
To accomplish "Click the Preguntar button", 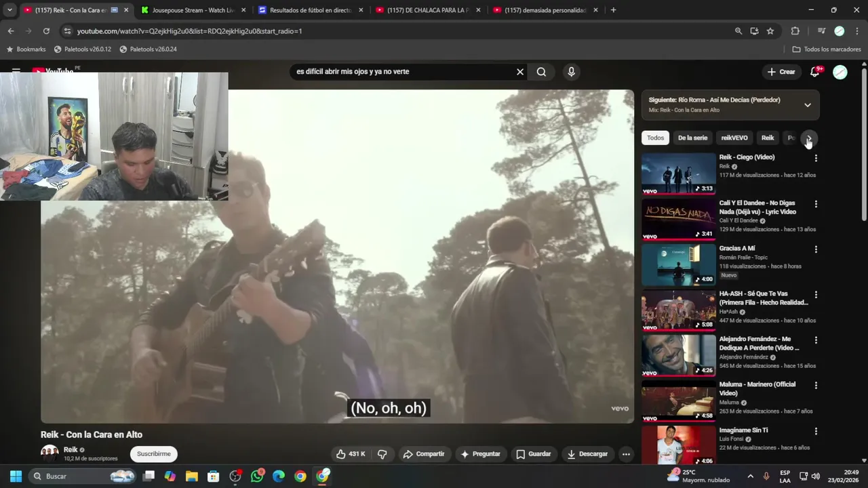I will pos(479,454).
